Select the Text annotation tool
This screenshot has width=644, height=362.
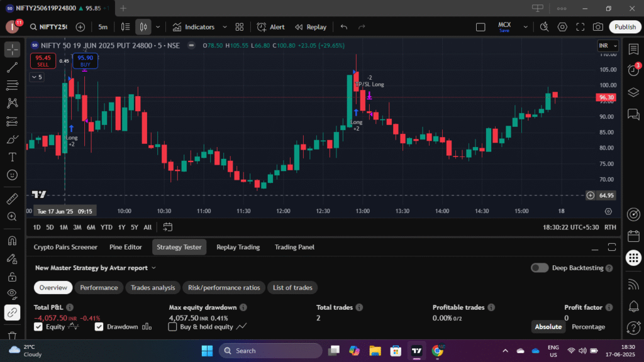(13, 157)
